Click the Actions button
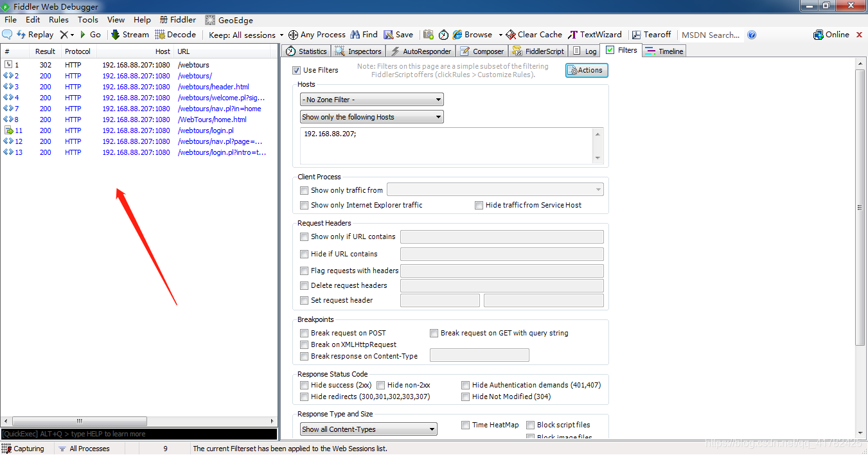 (x=587, y=70)
